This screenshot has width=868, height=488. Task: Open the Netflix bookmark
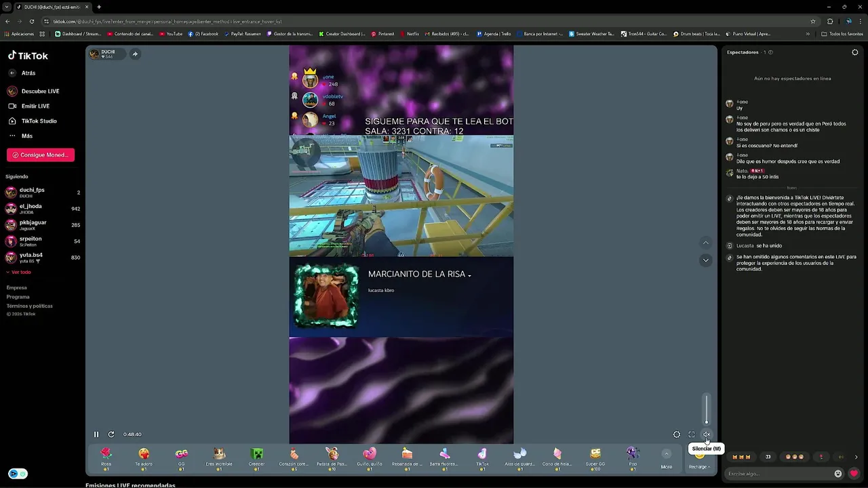[410, 34]
